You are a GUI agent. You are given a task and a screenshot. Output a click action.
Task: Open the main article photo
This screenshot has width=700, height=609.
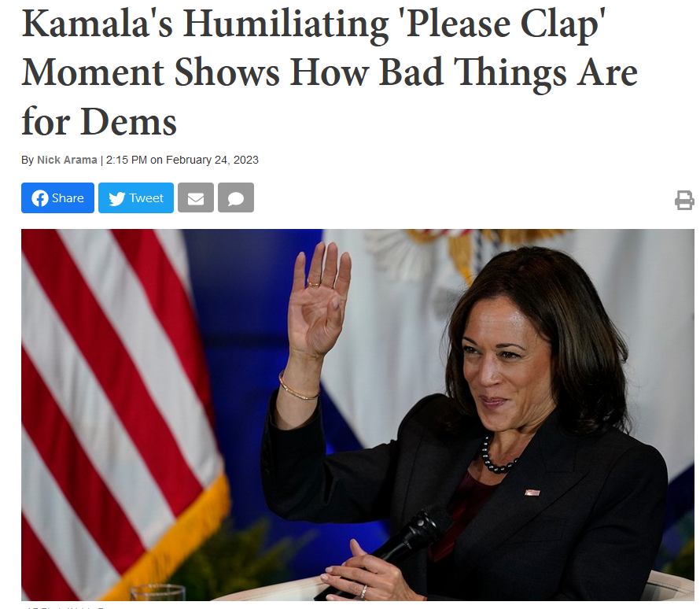click(x=358, y=415)
